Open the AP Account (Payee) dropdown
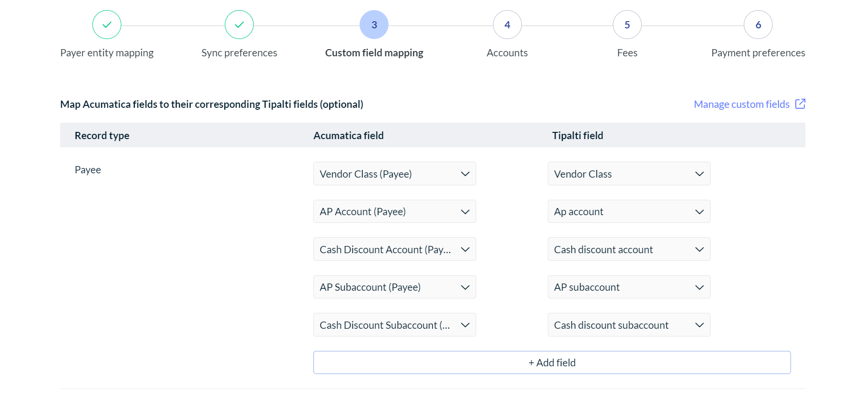Viewport: 868px width, 400px height. tap(395, 211)
